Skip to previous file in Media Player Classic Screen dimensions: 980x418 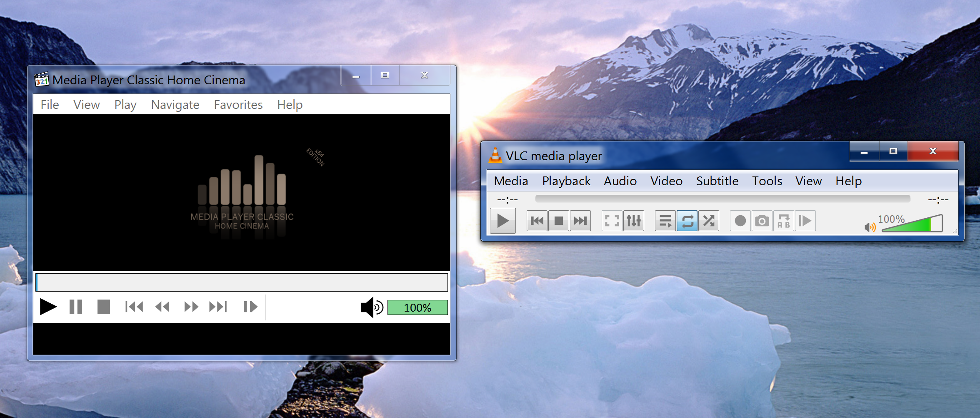click(134, 307)
